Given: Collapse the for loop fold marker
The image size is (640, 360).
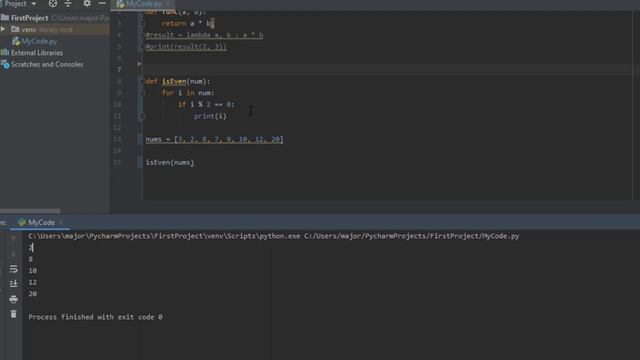Looking at the screenshot, I should [x=142, y=93].
